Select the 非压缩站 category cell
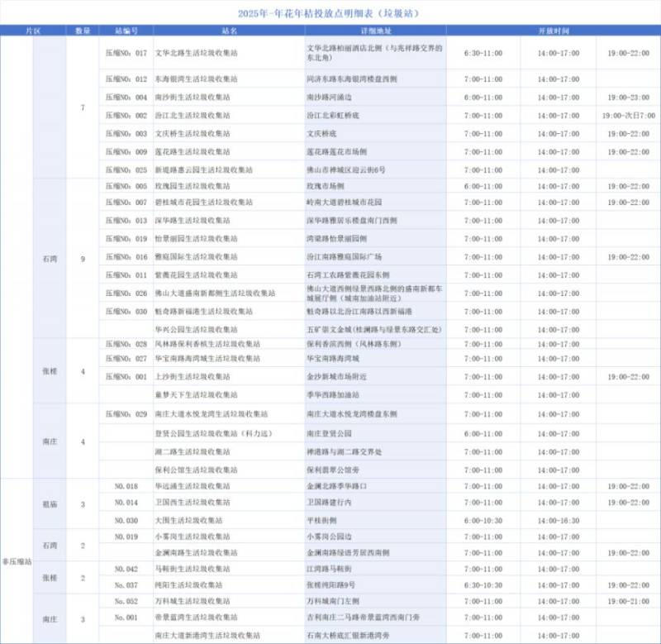Viewport: 661px width, 644px height. pos(17,562)
